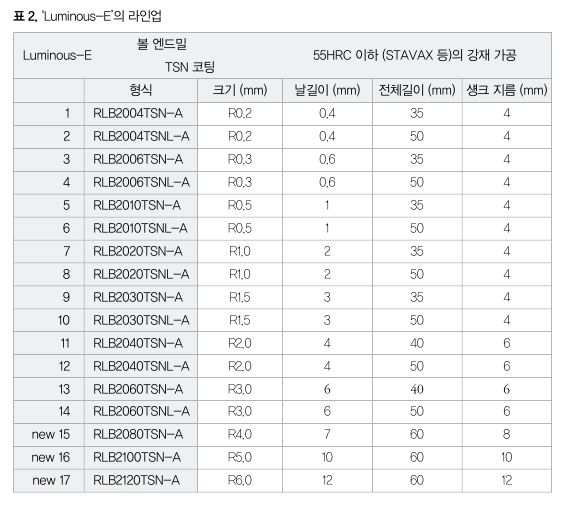562x505 pixels.
Task: Click size value 'R2.0' in RLB2040TSN-A row
Action: tap(240, 343)
